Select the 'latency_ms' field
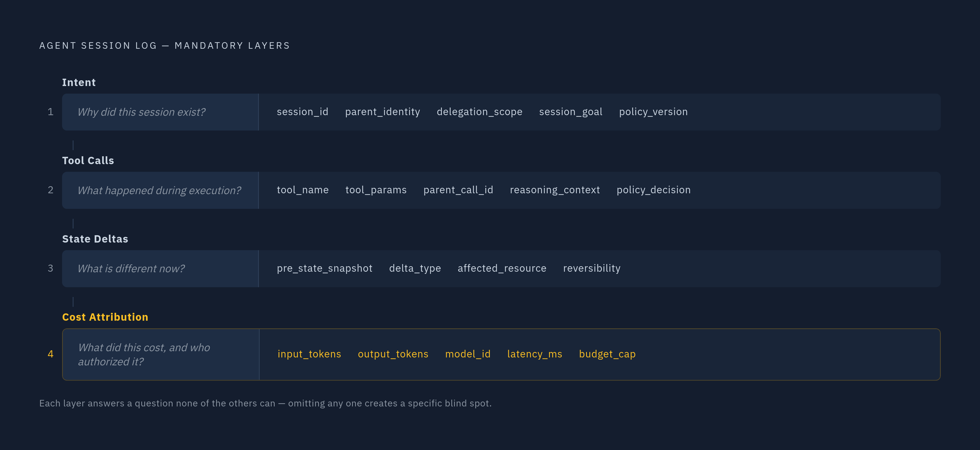This screenshot has height=450, width=980. 535,354
